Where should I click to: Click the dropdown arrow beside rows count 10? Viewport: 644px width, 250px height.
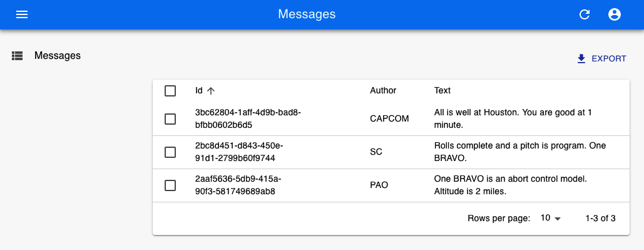click(x=558, y=219)
